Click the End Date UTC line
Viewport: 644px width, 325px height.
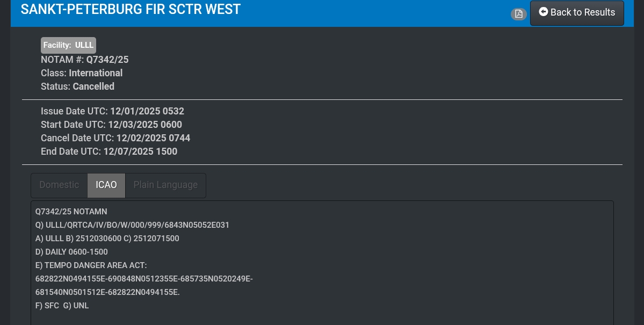109,152
